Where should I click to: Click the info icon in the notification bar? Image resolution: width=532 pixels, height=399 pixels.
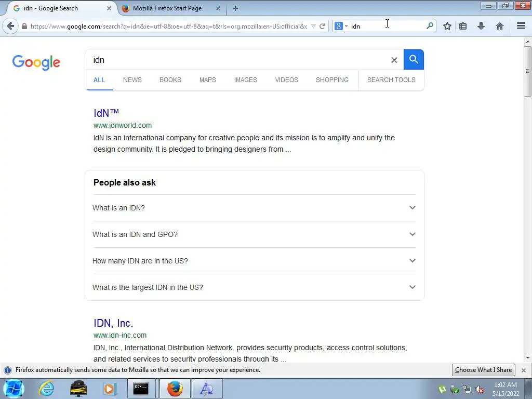[x=8, y=370]
